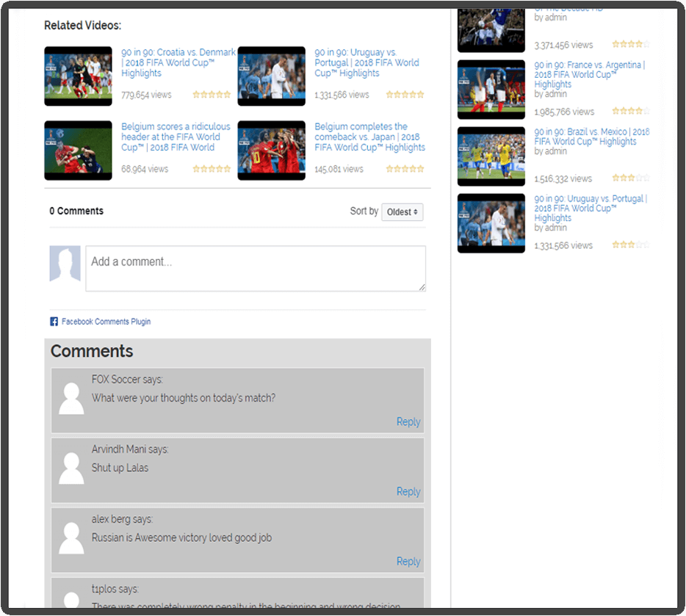Open the Belgium comeback vs. Japan thumbnail
Image resolution: width=686 pixels, height=616 pixels.
[x=271, y=151]
